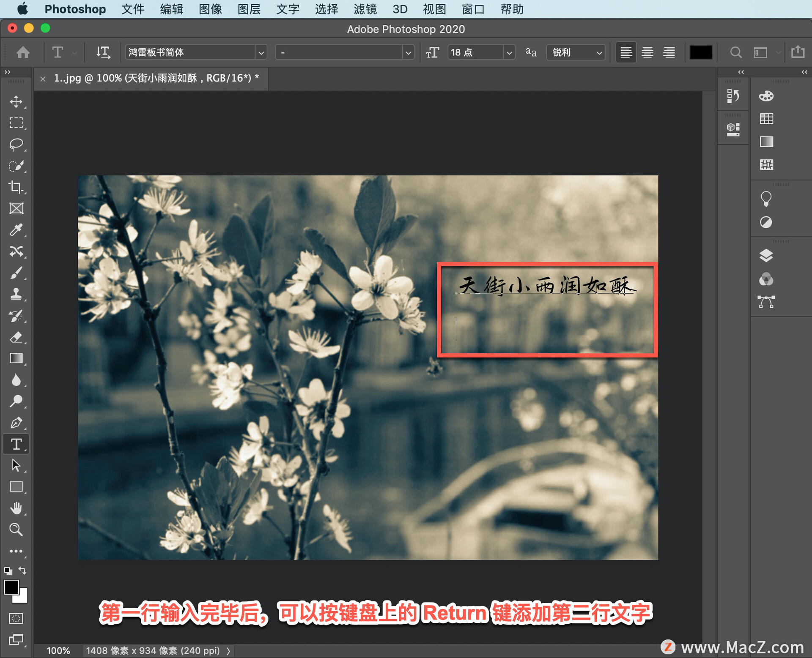Click the text color swatch
Viewport: 812px width, 658px height.
click(x=700, y=52)
